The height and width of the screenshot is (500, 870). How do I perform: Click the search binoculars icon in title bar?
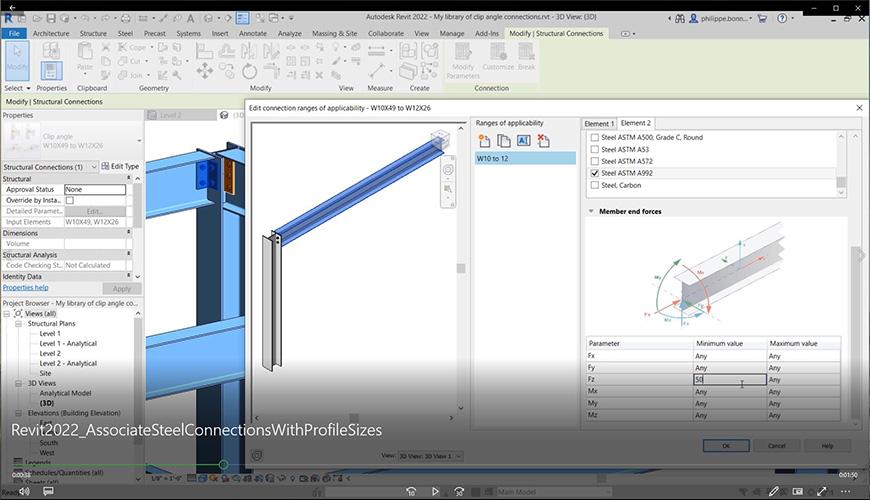pos(680,18)
